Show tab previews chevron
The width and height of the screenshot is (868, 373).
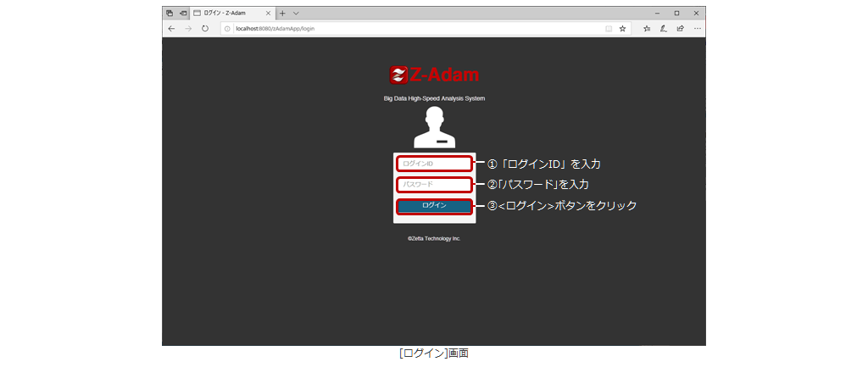coord(296,14)
